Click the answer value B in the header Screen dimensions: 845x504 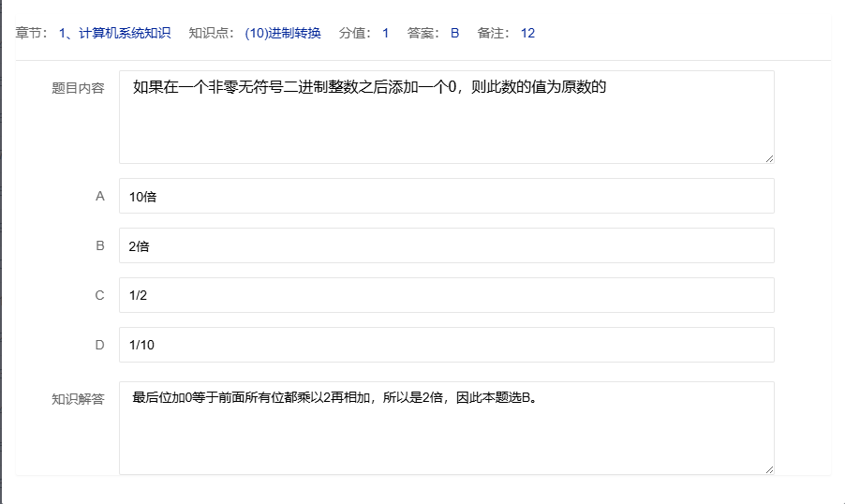(x=454, y=34)
